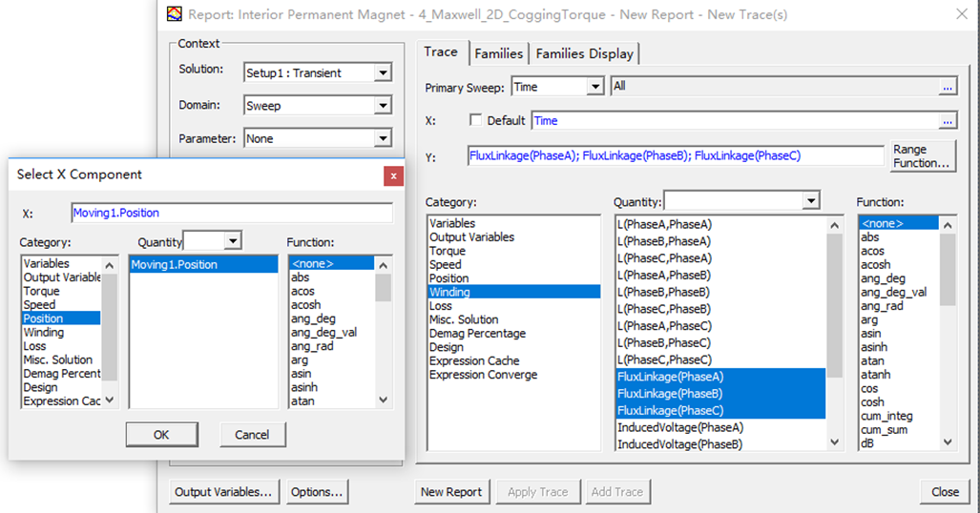
Task: Click the Primary Sweep All field
Action: [775, 86]
